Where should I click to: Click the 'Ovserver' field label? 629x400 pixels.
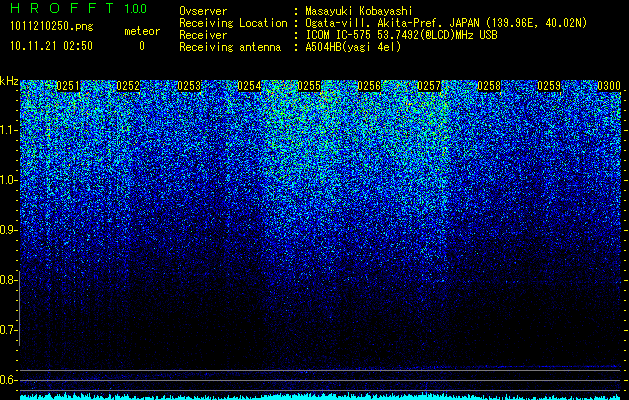pyautogui.click(x=203, y=11)
